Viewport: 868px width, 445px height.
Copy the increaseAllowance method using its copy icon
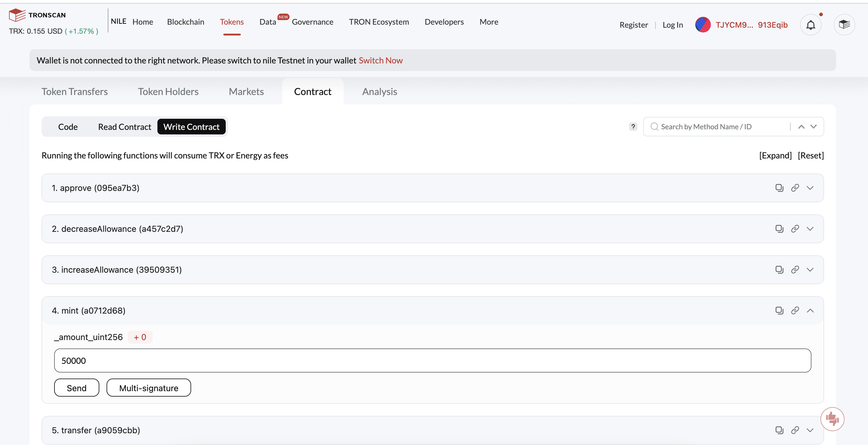tap(779, 270)
